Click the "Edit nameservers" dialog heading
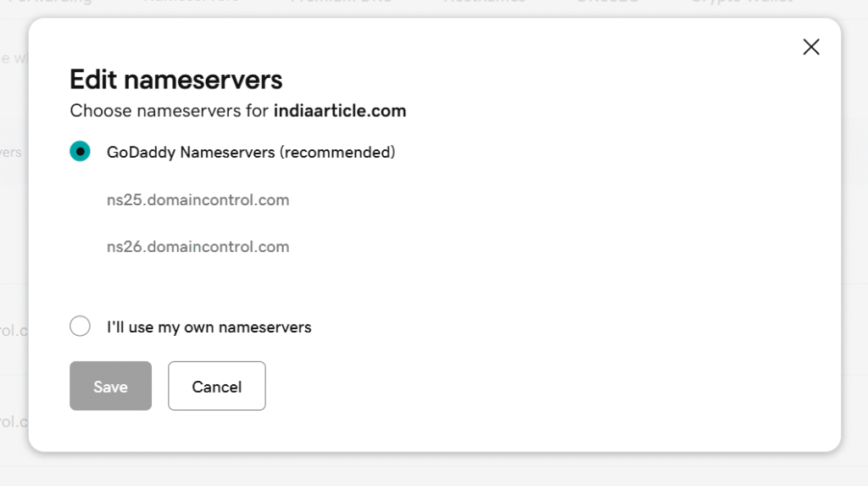The width and height of the screenshot is (868, 486). click(175, 80)
